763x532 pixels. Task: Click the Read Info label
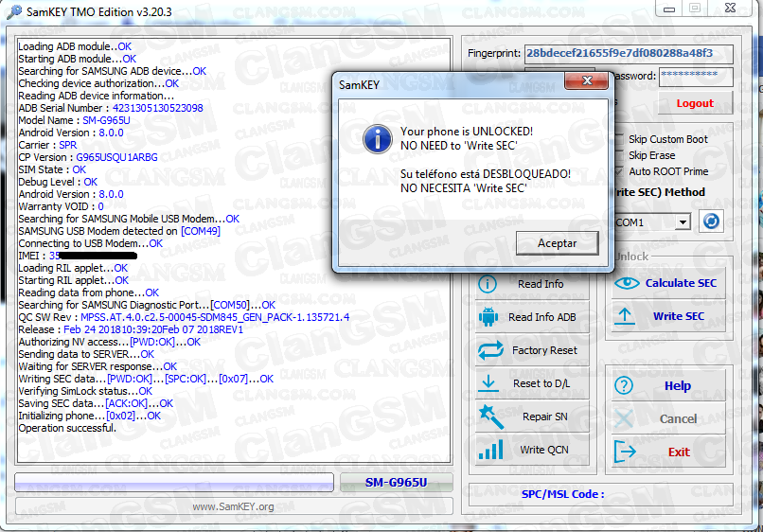tap(541, 284)
